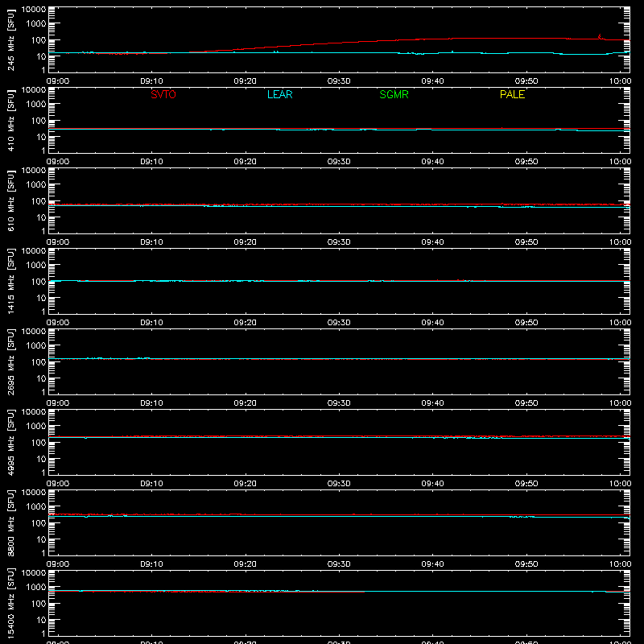Viewport: 644px width, 644px height.
Task: Click the 100 y-axis value on 610 MHz plot
Action: [x=39, y=201]
